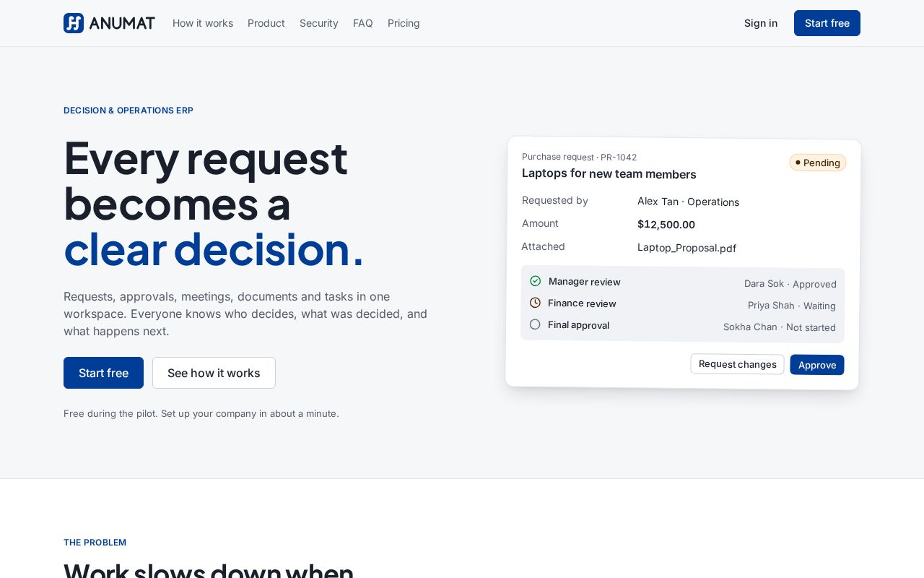Image resolution: width=924 pixels, height=578 pixels.
Task: Click the Sign in link
Action: pos(761,23)
